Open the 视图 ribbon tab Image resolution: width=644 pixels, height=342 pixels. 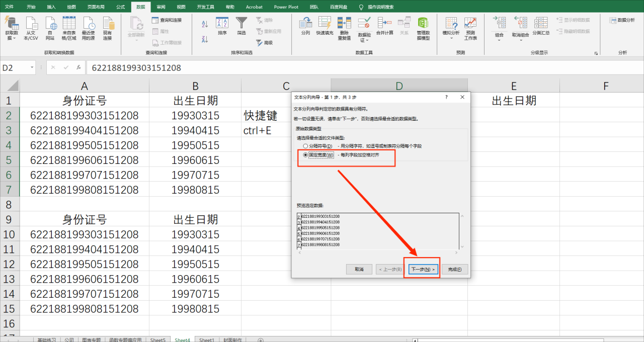coord(181,7)
